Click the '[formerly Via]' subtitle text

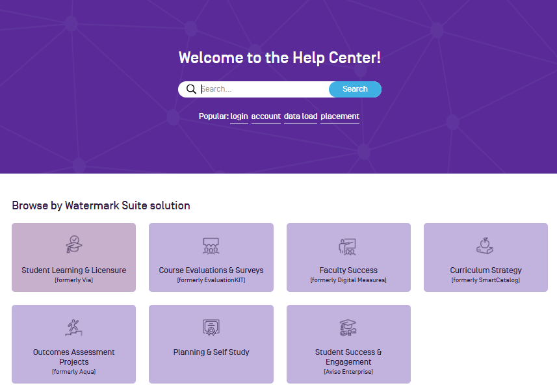(x=74, y=280)
